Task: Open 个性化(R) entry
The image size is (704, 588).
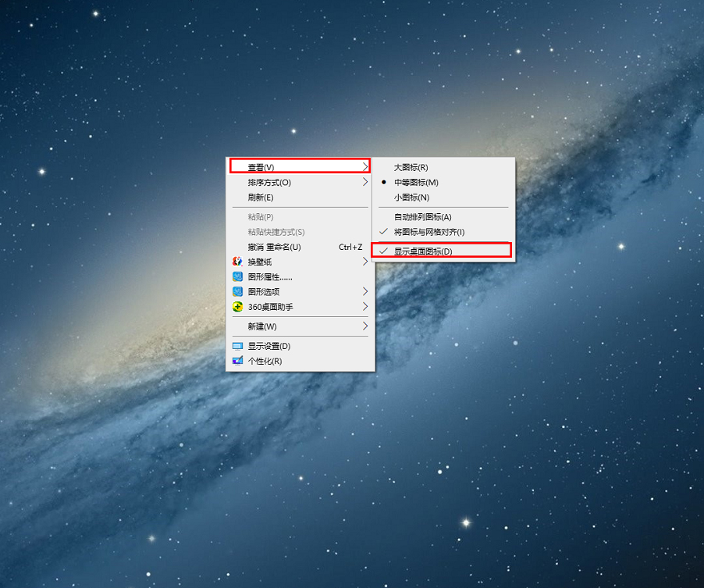Action: tap(300, 361)
